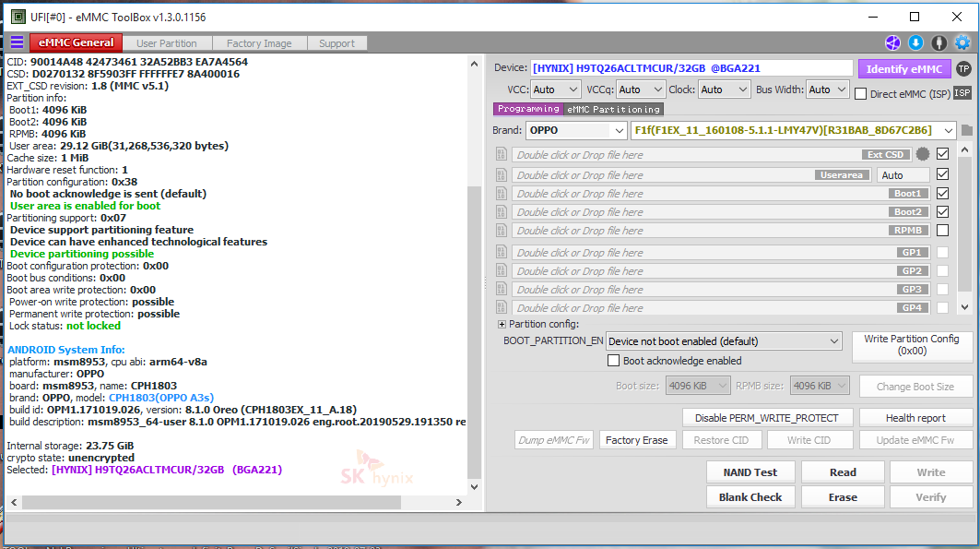This screenshot has width=980, height=549.
Task: Click the Erase button
Action: tap(843, 497)
